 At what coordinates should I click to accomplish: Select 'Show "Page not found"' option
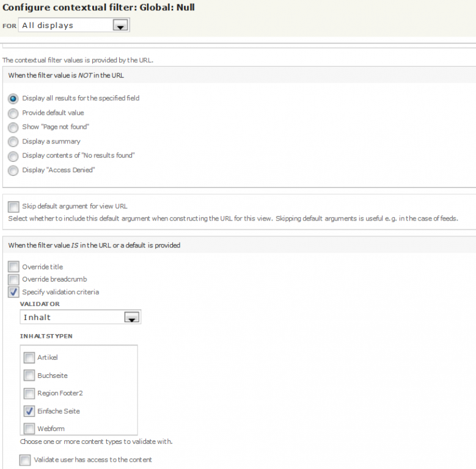point(13,127)
